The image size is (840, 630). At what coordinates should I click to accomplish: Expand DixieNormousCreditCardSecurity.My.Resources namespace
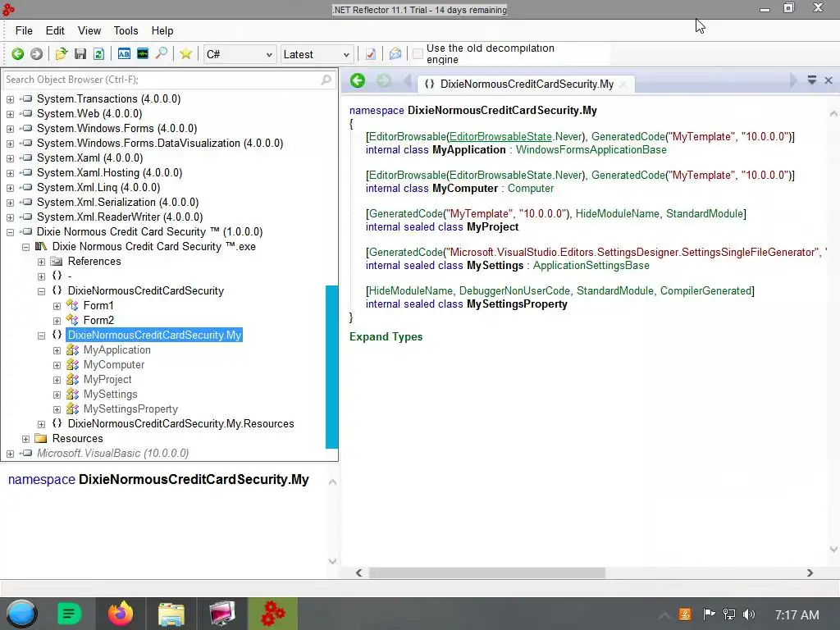click(x=41, y=424)
